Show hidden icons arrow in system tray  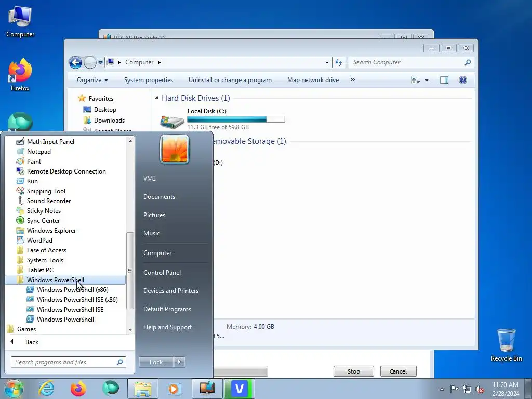pos(442,389)
